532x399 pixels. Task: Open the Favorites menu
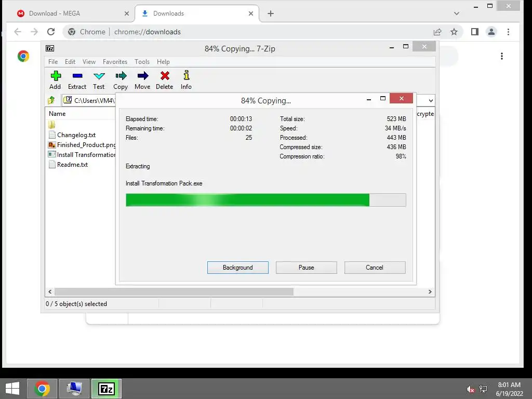(x=115, y=62)
